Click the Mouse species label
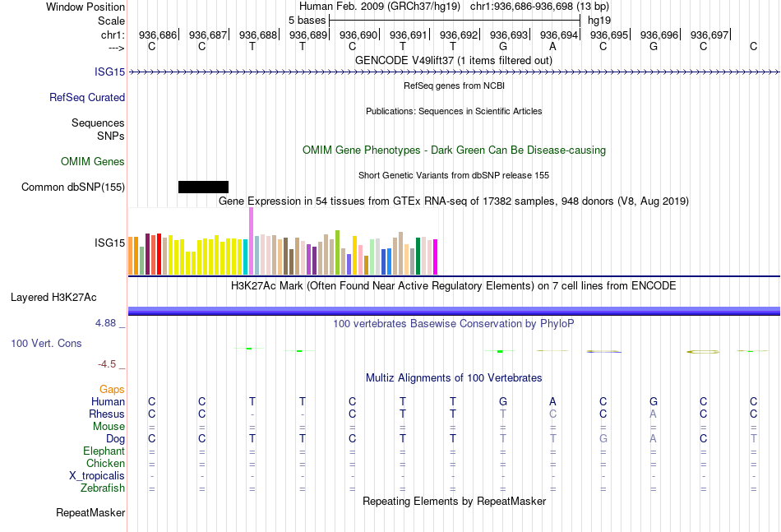 [x=109, y=427]
